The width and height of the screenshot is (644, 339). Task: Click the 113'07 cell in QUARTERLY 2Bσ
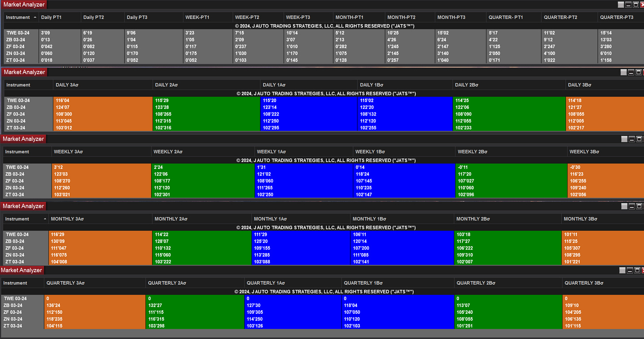tap(508, 305)
